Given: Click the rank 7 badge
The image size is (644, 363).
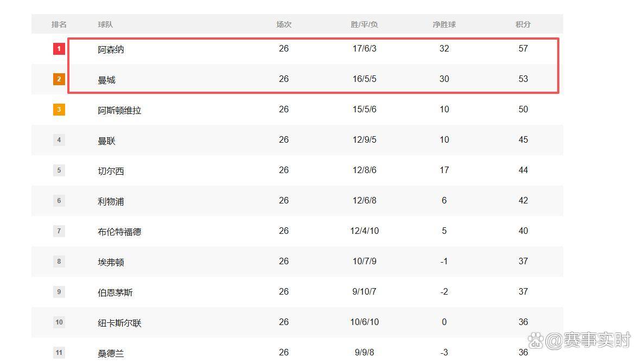Looking at the screenshot, I should (59, 231).
